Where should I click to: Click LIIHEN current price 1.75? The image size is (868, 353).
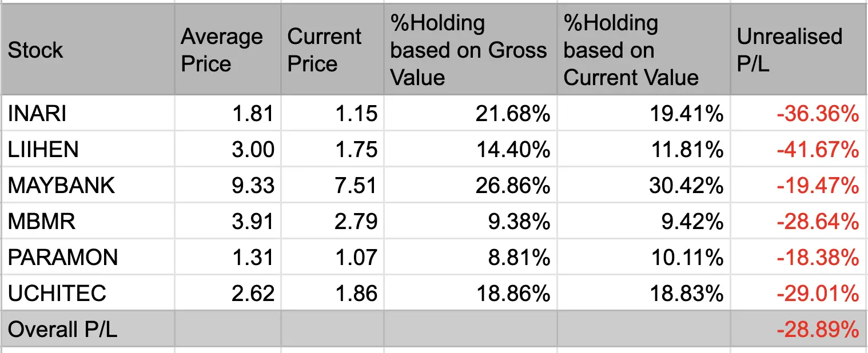[x=332, y=149]
